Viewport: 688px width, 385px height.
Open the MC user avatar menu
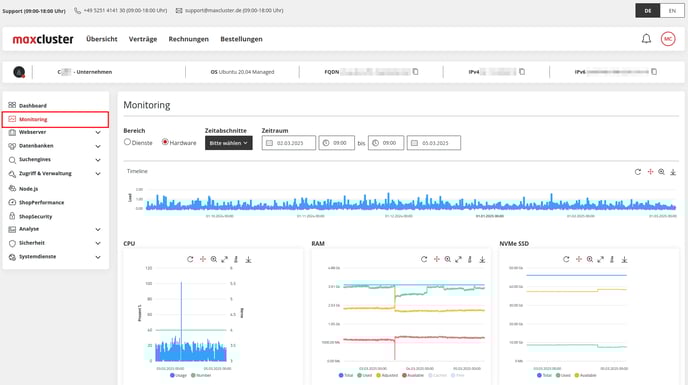668,39
